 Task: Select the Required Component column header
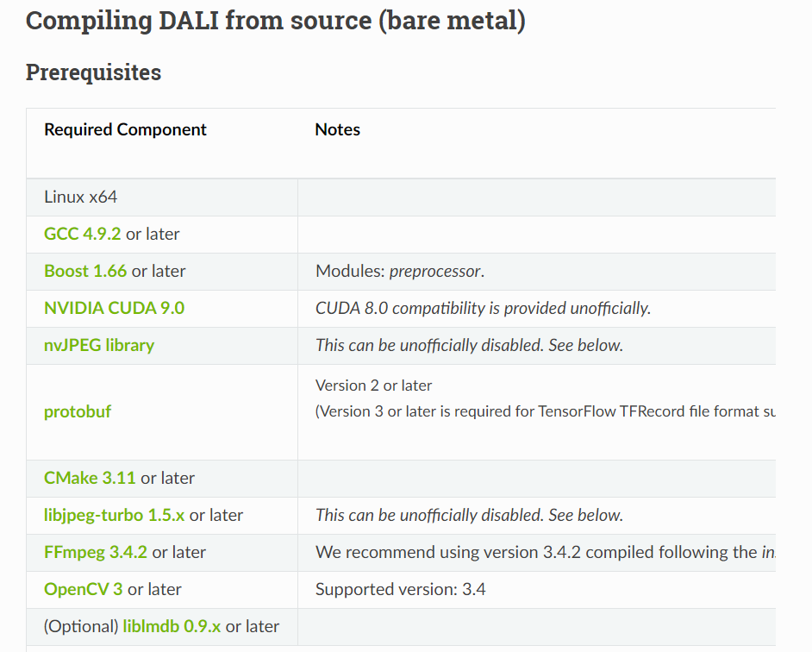click(125, 130)
